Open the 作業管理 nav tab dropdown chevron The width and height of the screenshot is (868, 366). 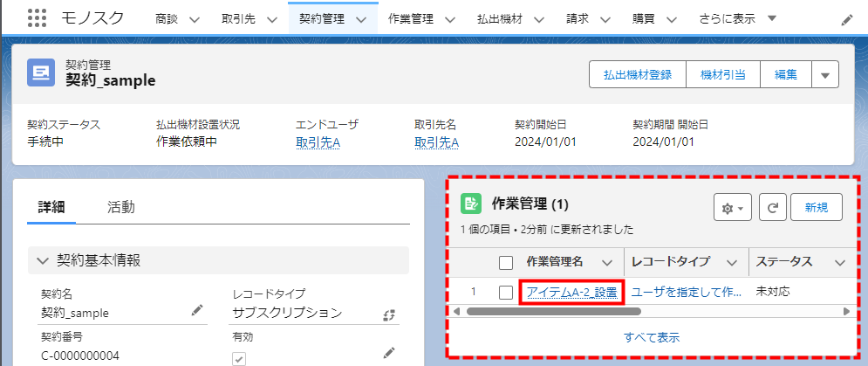point(451,19)
